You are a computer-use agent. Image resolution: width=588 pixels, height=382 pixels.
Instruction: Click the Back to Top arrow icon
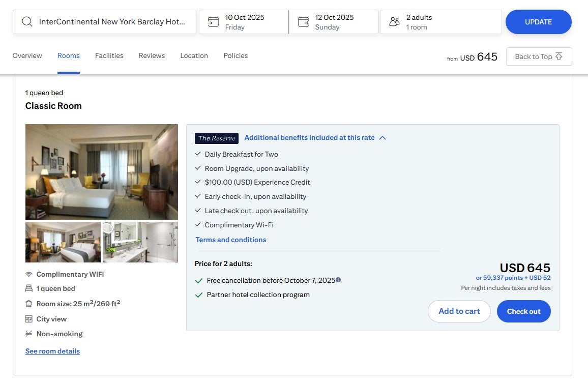pos(558,56)
